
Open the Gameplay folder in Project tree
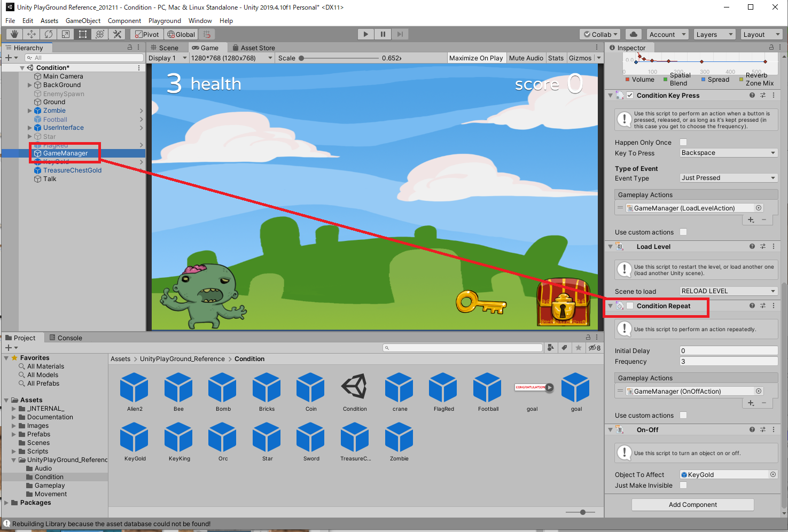[50, 486]
